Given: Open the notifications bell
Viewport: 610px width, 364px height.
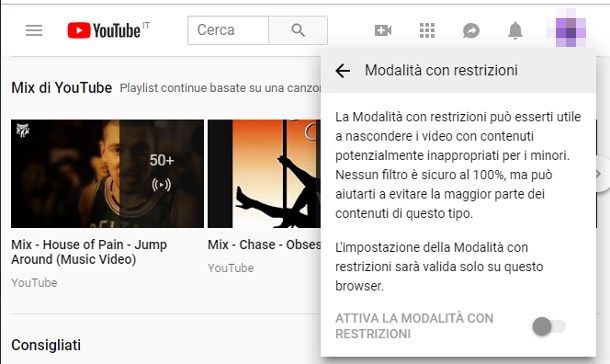Looking at the screenshot, I should 515,30.
